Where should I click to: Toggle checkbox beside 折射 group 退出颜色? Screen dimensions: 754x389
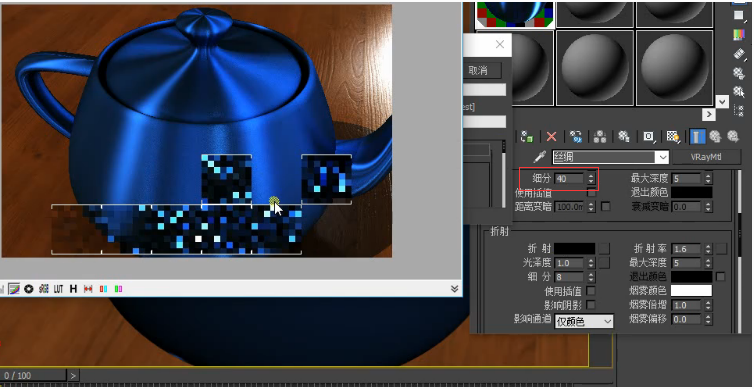tap(720, 277)
